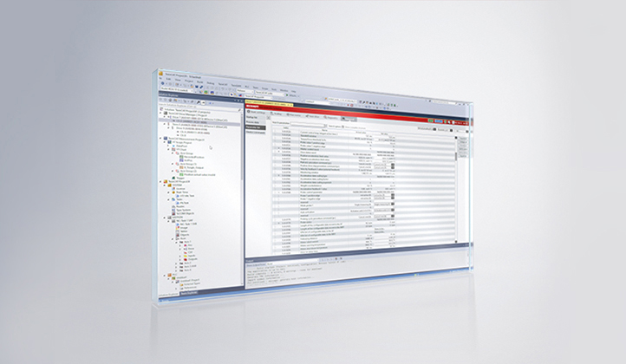
Task: Open the Window menu
Action: pos(284,90)
